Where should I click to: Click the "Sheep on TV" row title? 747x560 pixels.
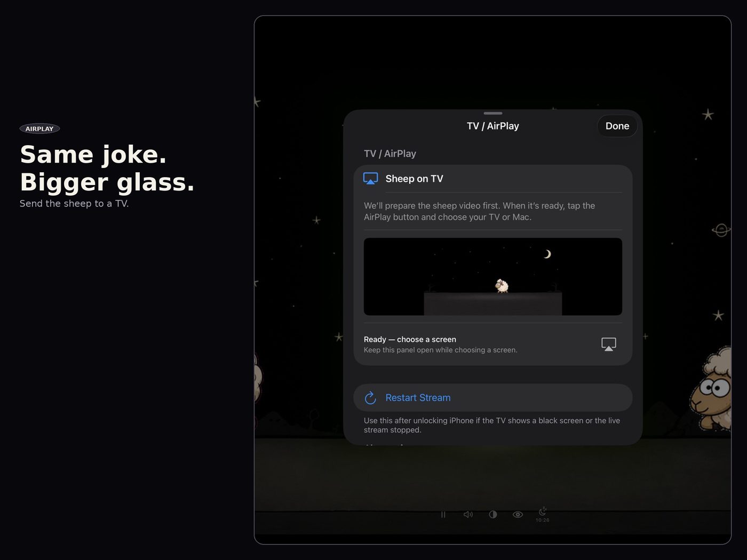[x=414, y=179]
